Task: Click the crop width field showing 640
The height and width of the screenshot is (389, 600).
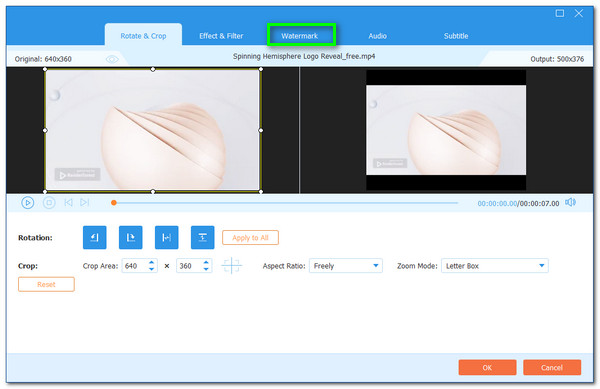Action: click(140, 266)
